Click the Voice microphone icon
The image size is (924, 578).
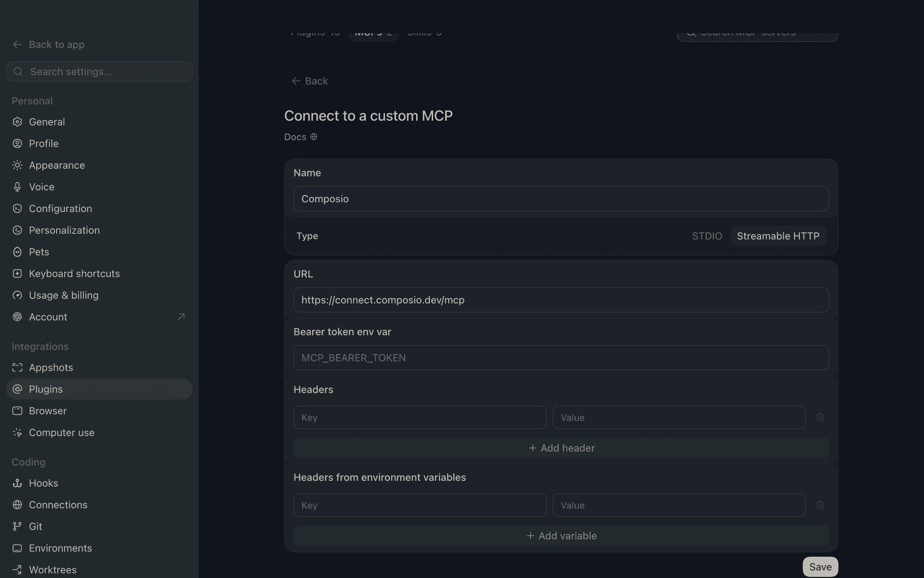17,187
